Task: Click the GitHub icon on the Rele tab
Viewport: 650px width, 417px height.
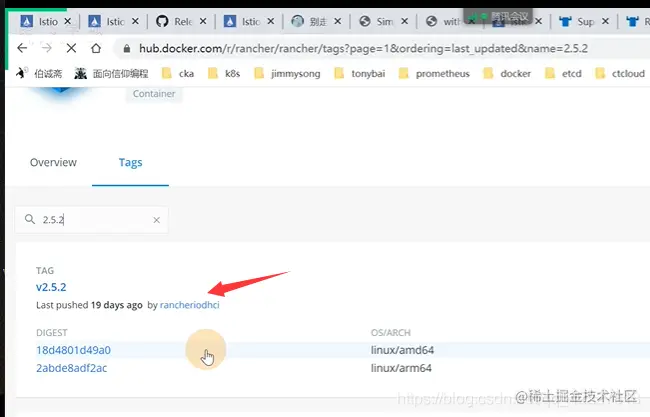Action: pyautogui.click(x=162, y=21)
